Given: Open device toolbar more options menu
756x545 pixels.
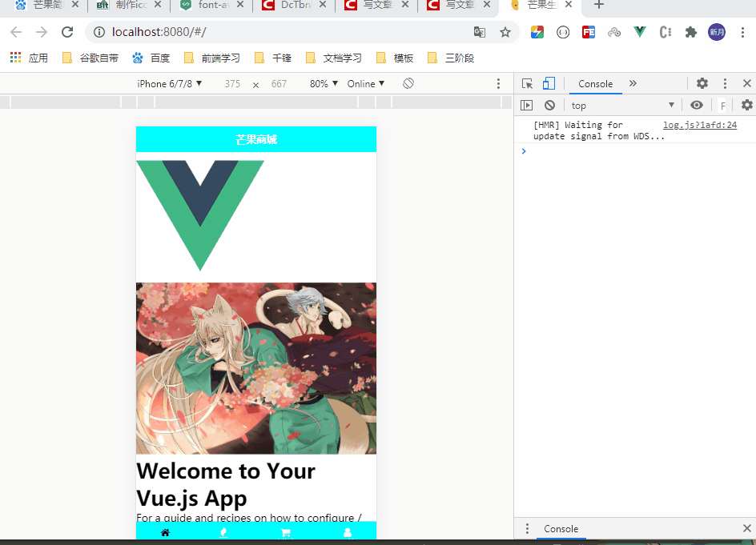Looking at the screenshot, I should pyautogui.click(x=499, y=84).
